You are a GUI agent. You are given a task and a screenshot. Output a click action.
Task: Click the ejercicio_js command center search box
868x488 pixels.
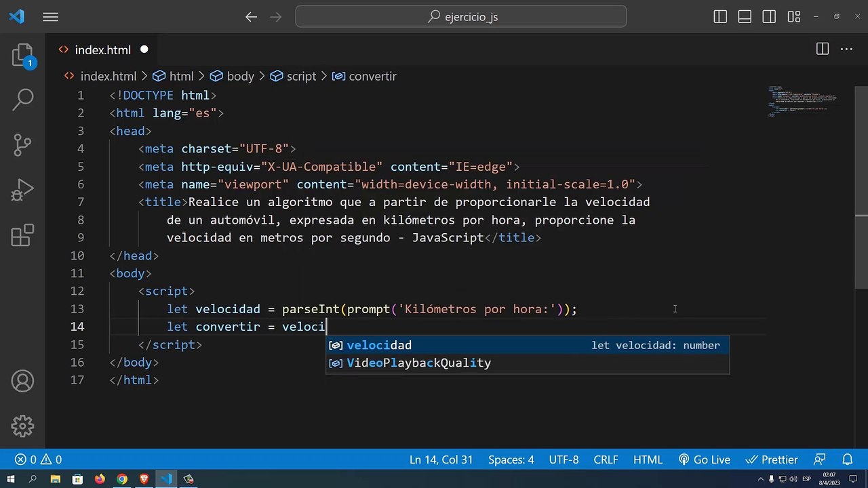pyautogui.click(x=461, y=17)
